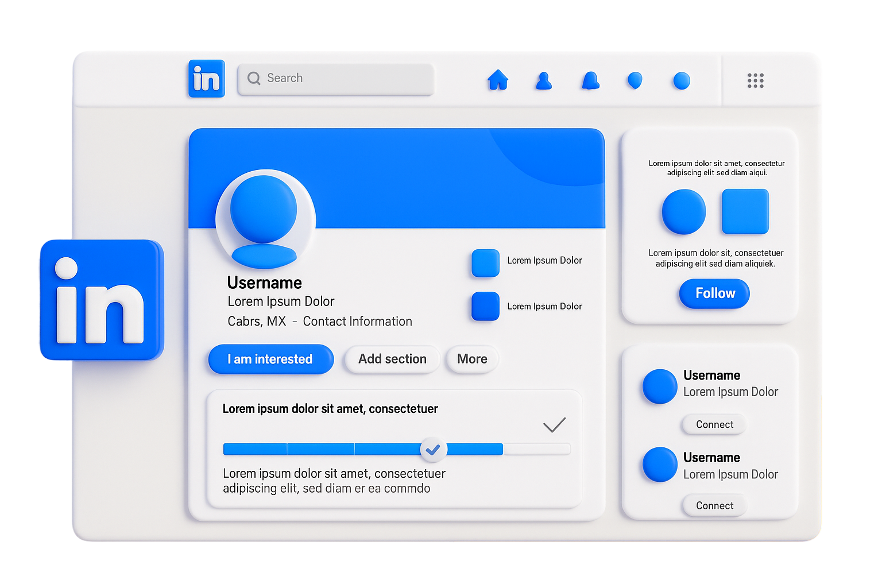882x588 pixels.
Task: Open the Add section control
Action: pos(392,359)
